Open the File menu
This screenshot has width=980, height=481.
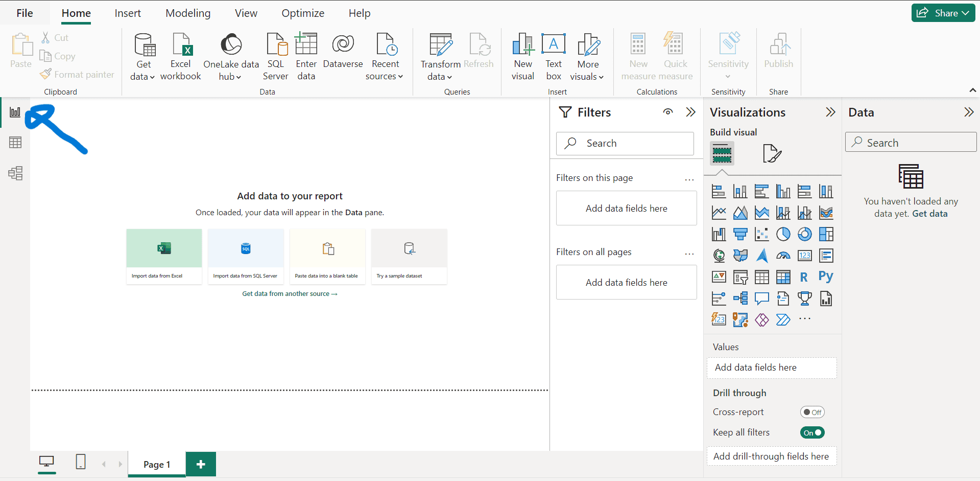(25, 13)
